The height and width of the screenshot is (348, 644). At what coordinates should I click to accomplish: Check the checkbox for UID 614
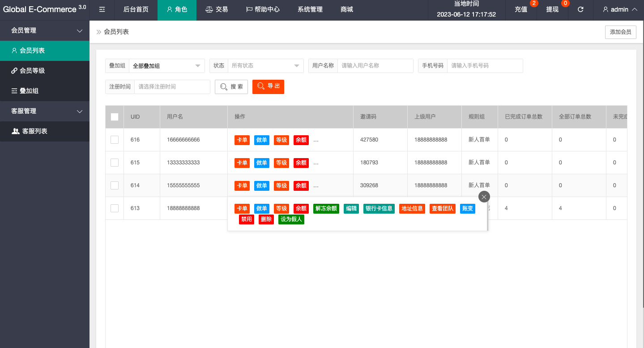point(115,185)
